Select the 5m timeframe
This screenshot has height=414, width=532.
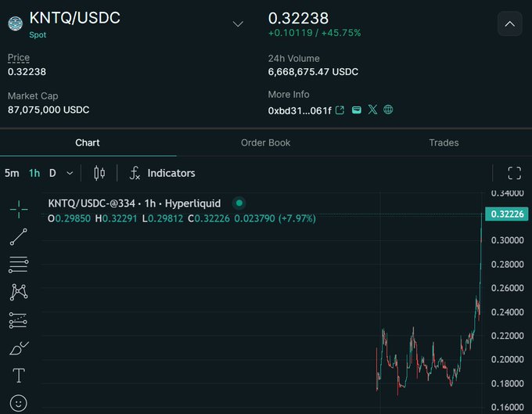pos(12,173)
